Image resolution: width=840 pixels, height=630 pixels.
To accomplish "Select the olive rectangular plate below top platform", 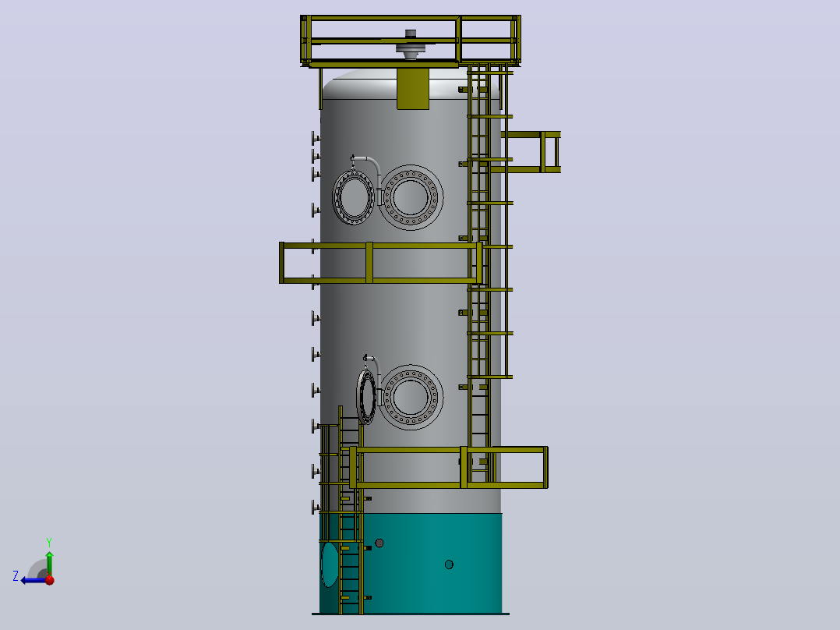I will pyautogui.click(x=413, y=88).
